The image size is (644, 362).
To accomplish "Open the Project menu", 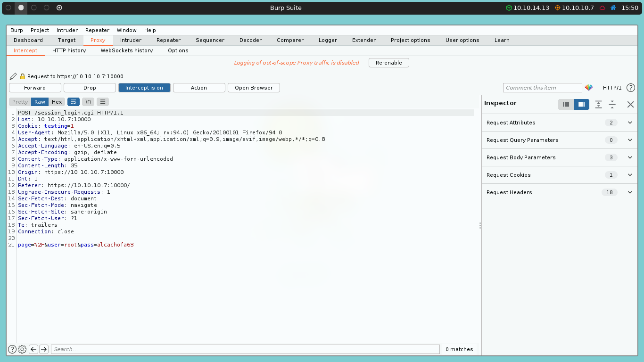I will click(x=40, y=30).
